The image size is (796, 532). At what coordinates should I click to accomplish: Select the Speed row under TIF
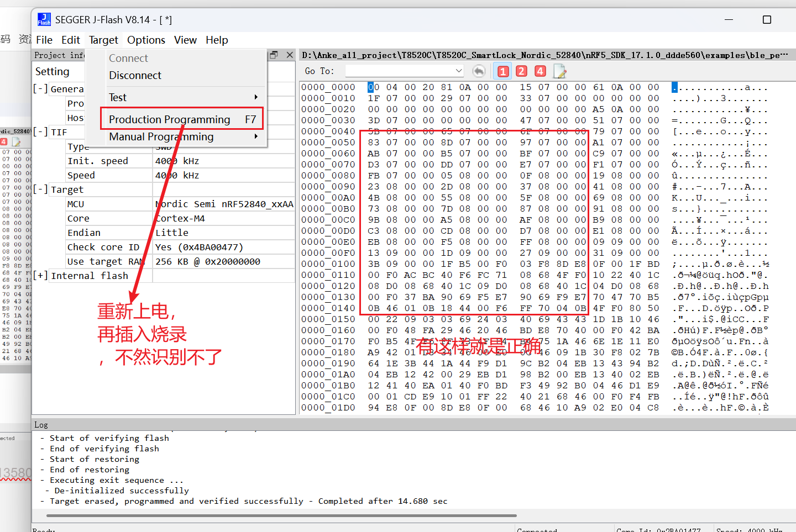(180, 175)
